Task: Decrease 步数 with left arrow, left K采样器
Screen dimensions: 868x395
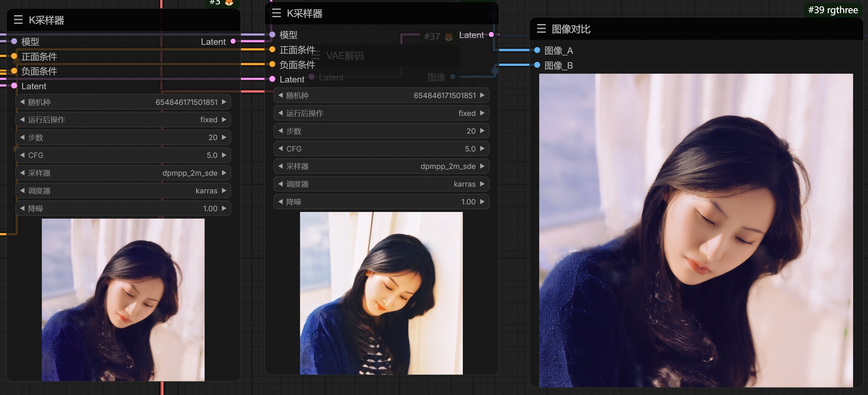Action: [22, 137]
